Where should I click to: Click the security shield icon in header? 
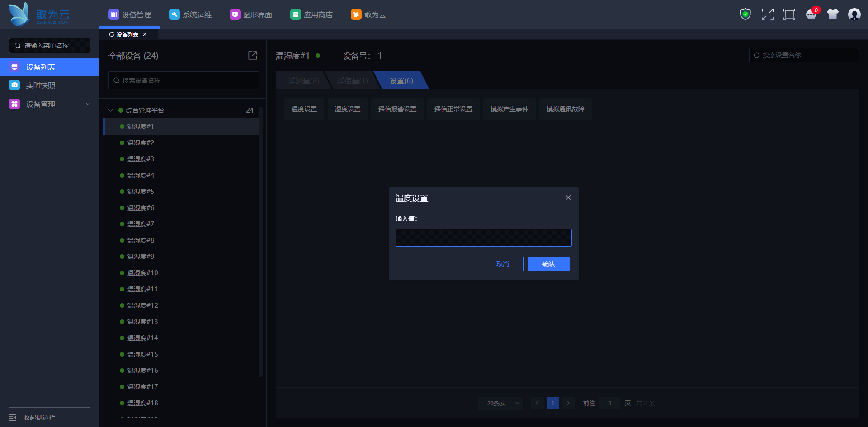745,14
